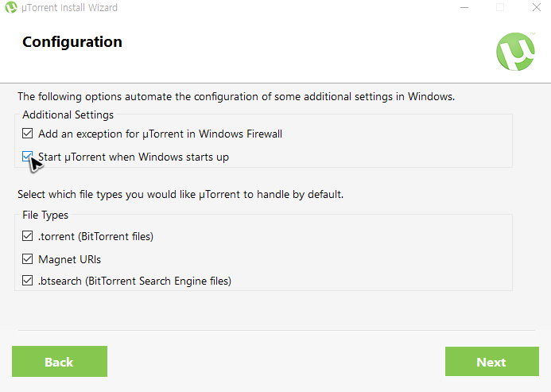The width and height of the screenshot is (551, 392).
Task: Minimize the Install Wizard window
Action: pos(464,7)
